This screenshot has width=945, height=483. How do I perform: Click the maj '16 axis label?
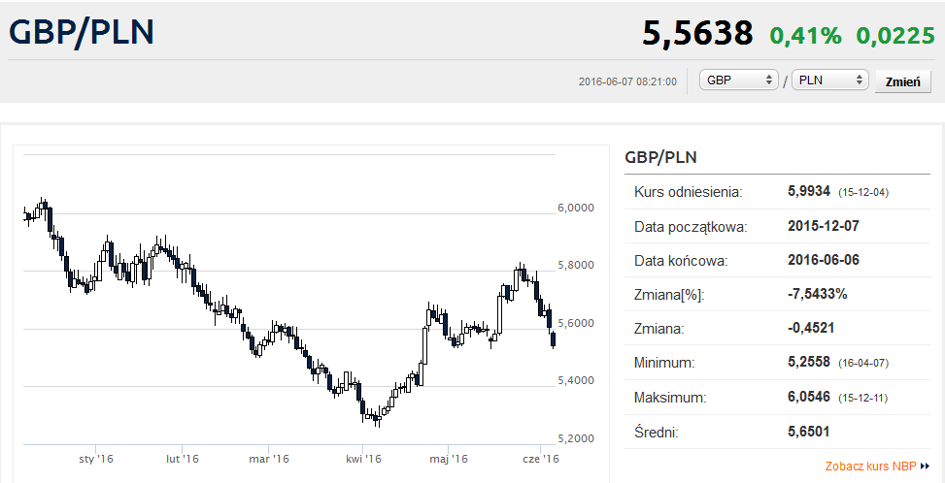pyautogui.click(x=449, y=459)
